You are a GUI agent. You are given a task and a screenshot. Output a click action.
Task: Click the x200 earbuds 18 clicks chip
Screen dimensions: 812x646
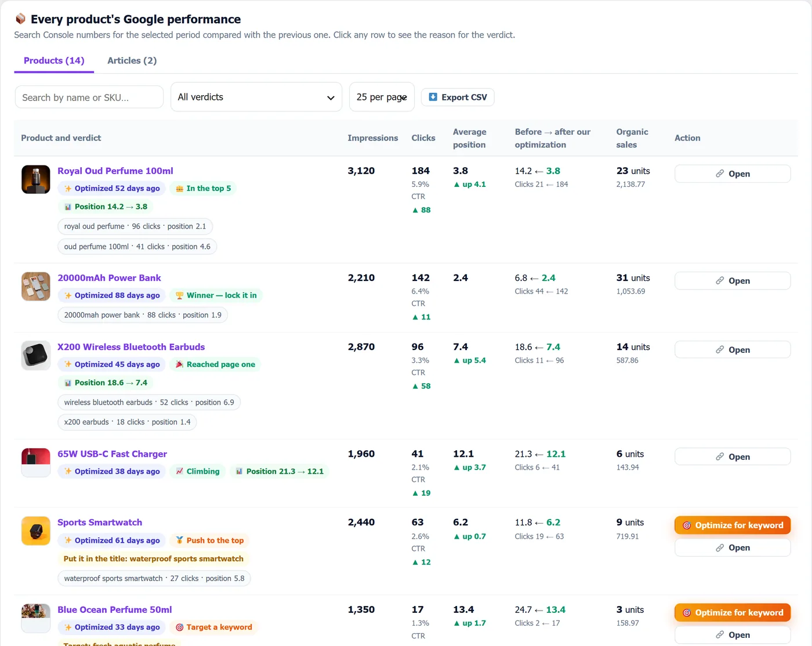[127, 422]
